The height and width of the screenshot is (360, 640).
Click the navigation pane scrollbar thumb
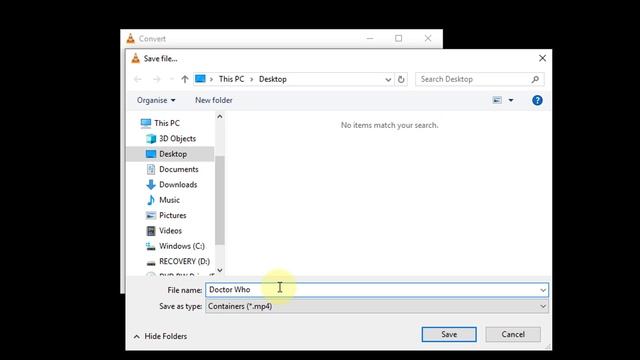coord(220,200)
